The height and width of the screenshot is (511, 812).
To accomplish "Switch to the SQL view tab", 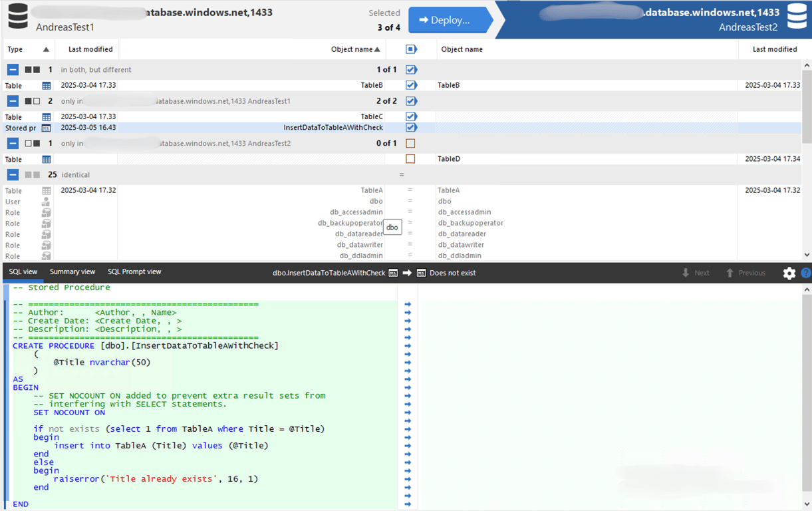I will (x=23, y=272).
